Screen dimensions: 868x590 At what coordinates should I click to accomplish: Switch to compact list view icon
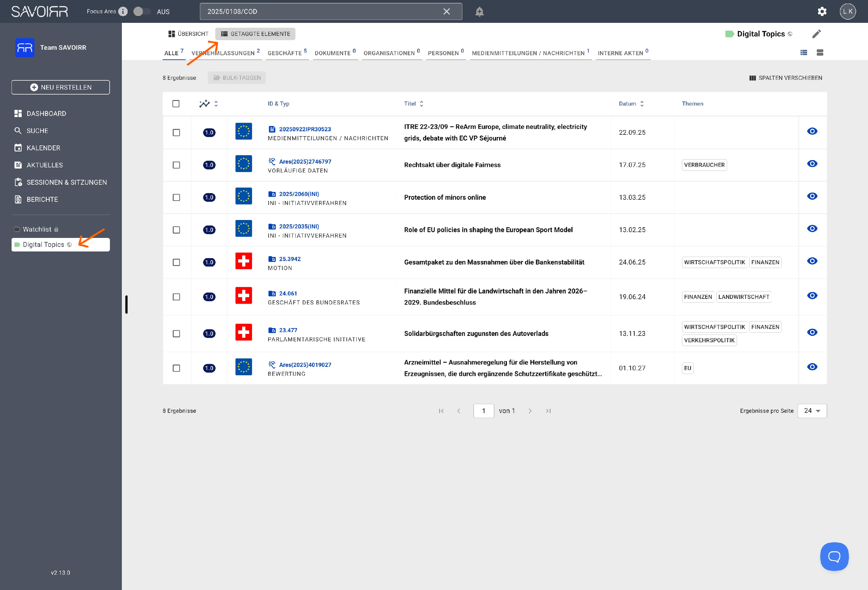tap(804, 53)
